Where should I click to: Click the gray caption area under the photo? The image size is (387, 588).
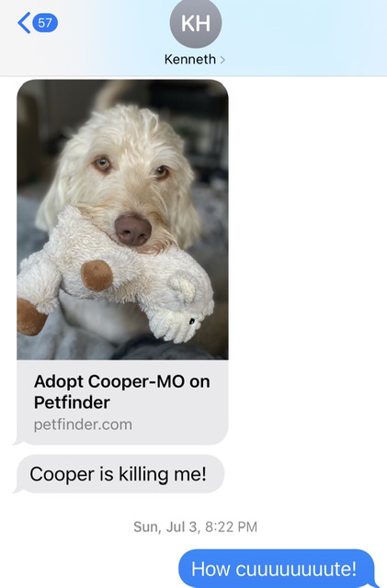coord(123,402)
